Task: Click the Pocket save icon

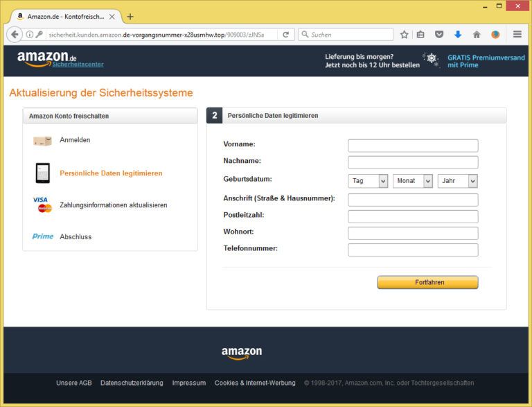Action: pos(439,34)
